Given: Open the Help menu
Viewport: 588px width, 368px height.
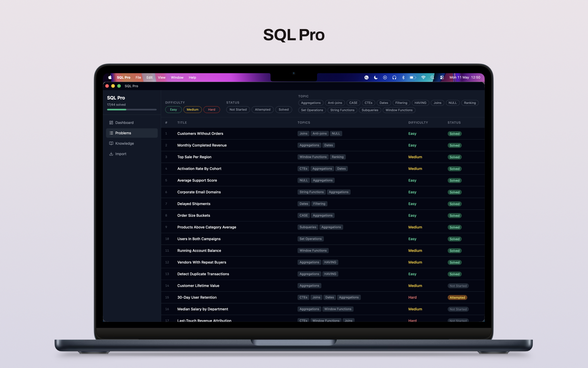Looking at the screenshot, I should (192, 77).
